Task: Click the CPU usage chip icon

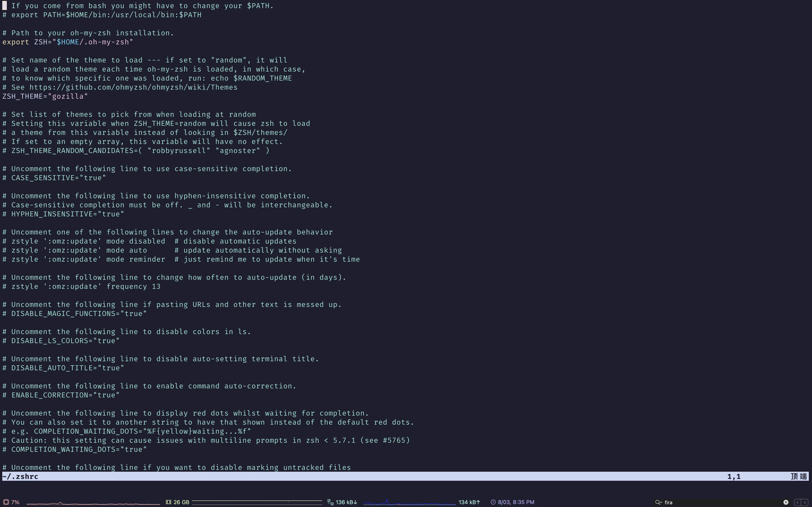Action: 6,502
